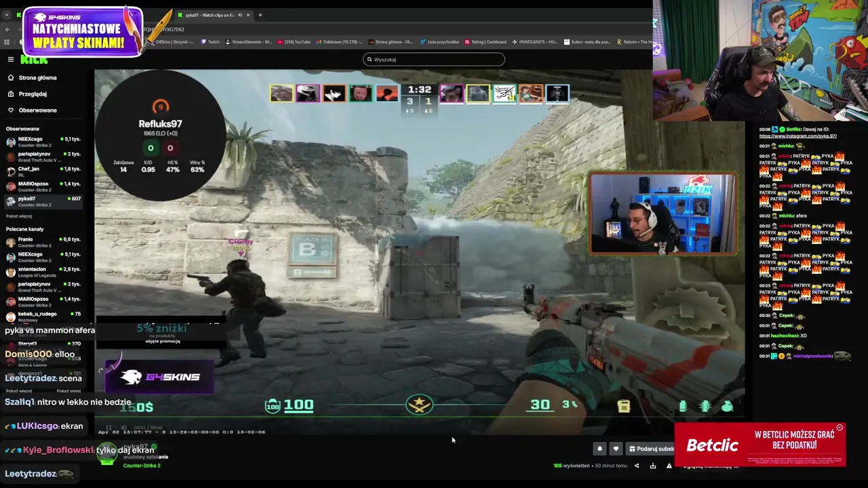The image size is (868, 488).
Task: Open Strona główna FA bookmark
Action: click(391, 42)
